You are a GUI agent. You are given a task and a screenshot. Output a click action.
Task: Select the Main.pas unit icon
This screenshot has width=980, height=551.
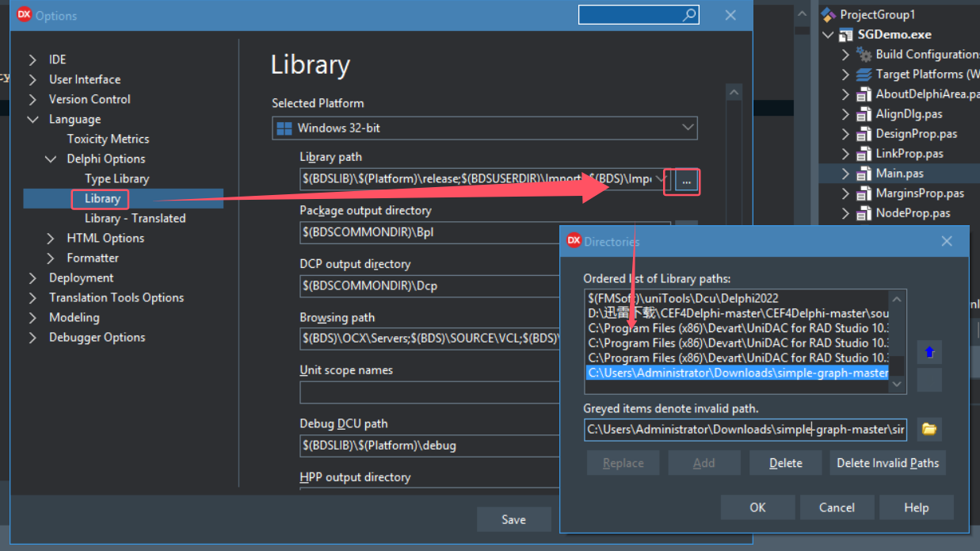[863, 173]
